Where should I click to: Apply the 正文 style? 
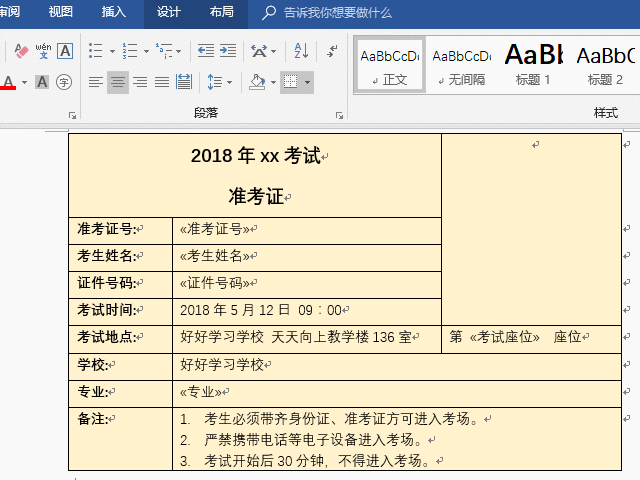[390, 65]
